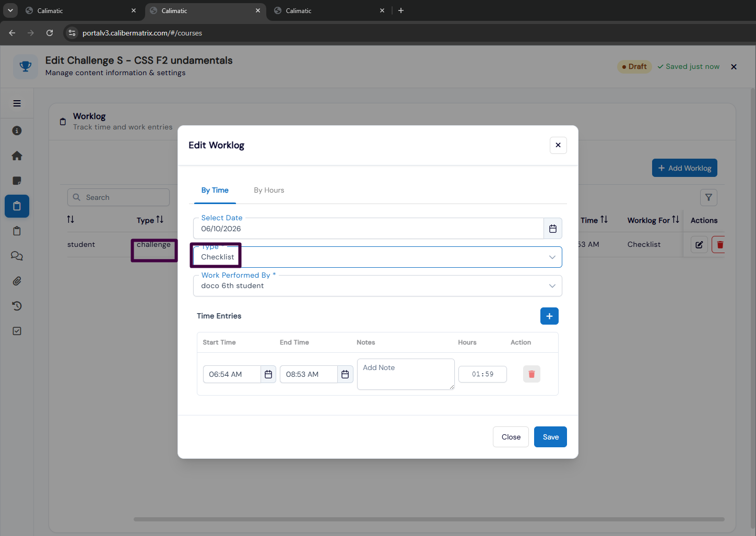Image resolution: width=756 pixels, height=536 pixels.
Task: Open time picker for Start Time 06:54 AM
Action: (268, 374)
